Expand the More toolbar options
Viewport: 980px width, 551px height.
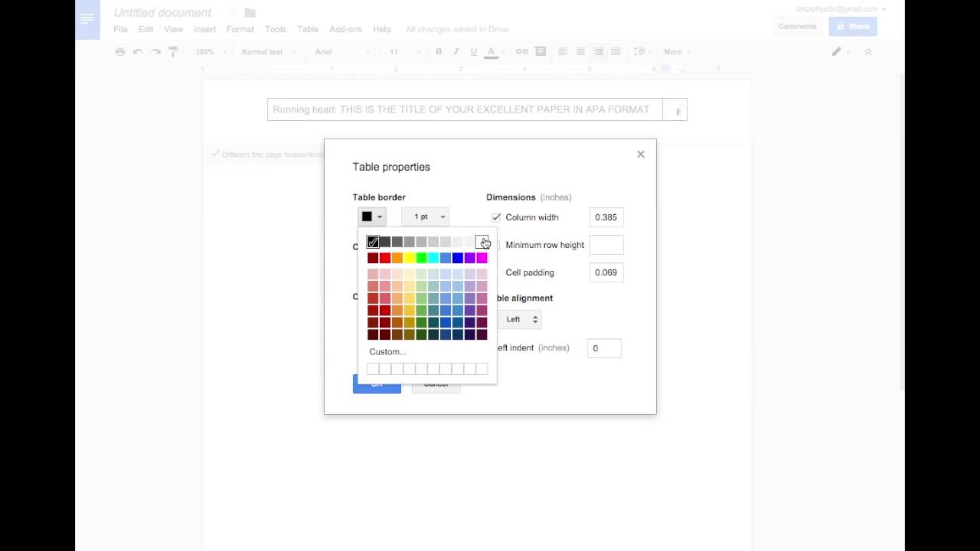point(676,52)
